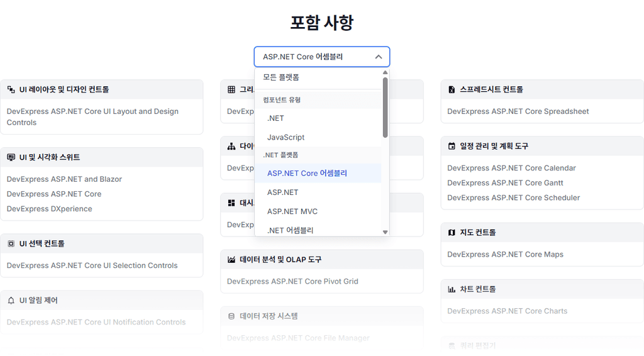Click the 컴포넌트 유형 group label

point(282,100)
